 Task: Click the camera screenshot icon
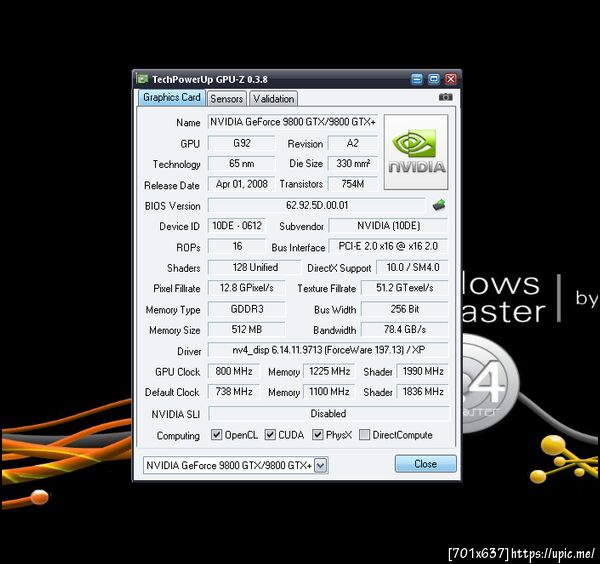coord(445,97)
